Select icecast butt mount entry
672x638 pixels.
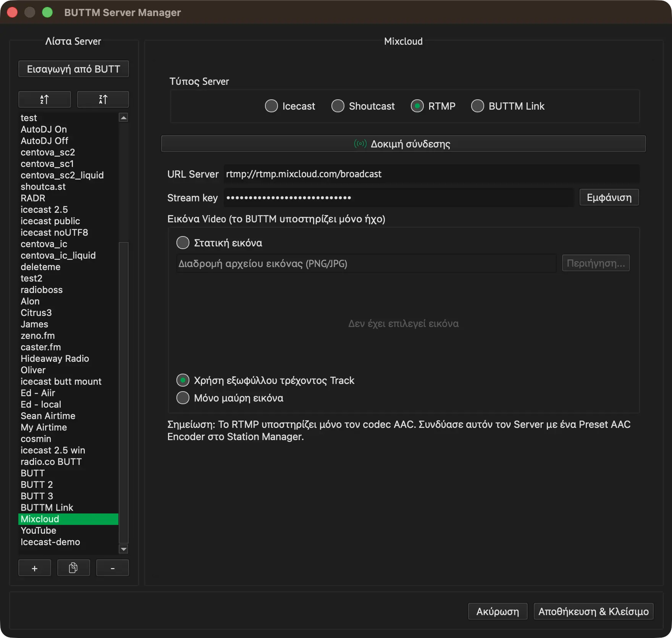[68, 382]
